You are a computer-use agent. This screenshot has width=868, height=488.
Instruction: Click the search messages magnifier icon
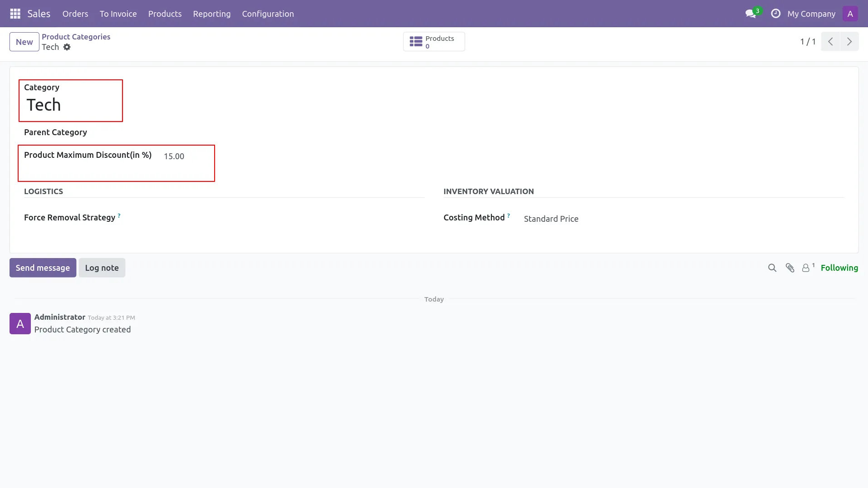pos(772,268)
